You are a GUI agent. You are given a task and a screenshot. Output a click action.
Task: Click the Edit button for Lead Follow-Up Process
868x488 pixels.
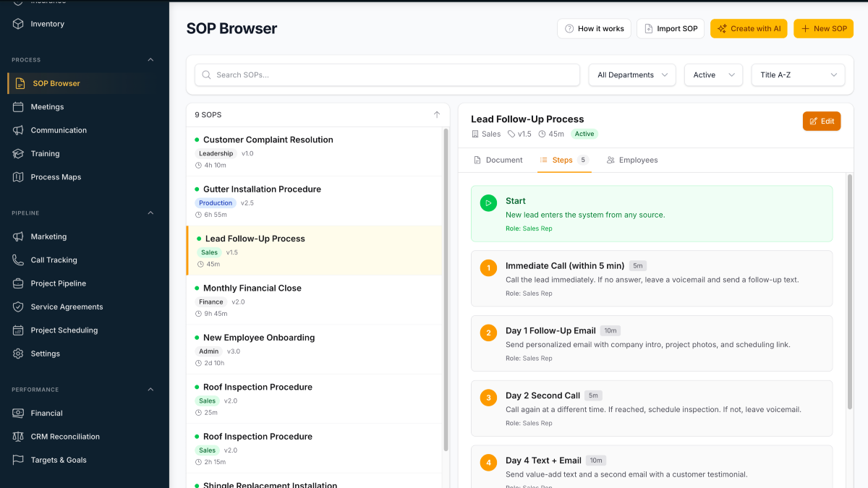pos(821,121)
